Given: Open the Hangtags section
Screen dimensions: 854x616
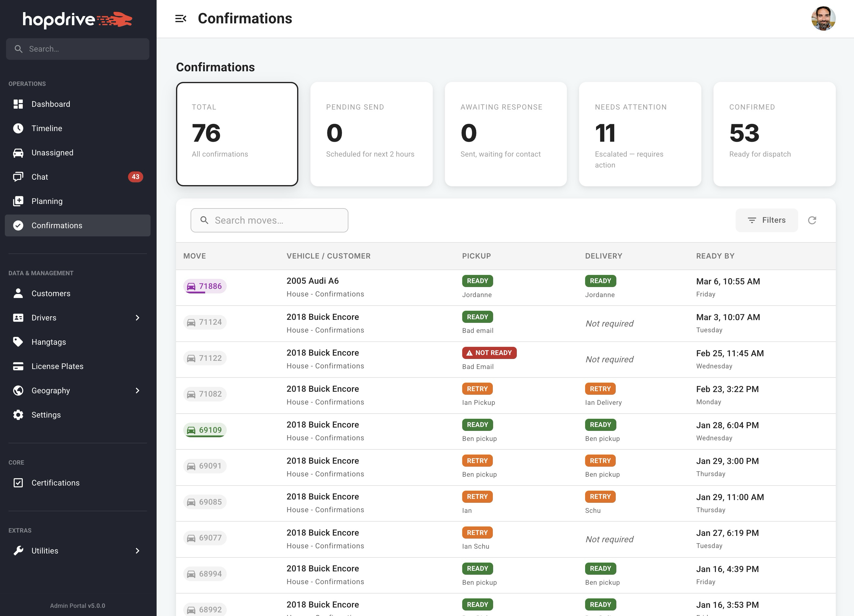Looking at the screenshot, I should pyautogui.click(x=49, y=341).
